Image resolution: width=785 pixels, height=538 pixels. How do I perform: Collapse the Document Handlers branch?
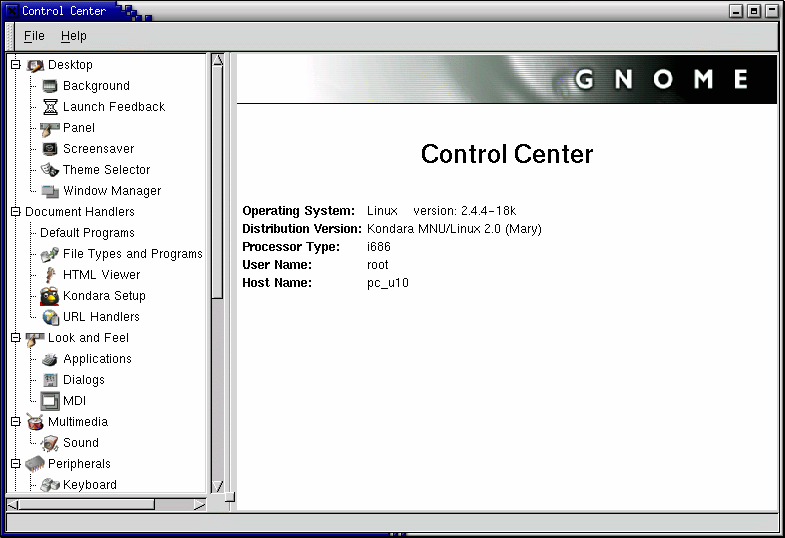(15, 212)
